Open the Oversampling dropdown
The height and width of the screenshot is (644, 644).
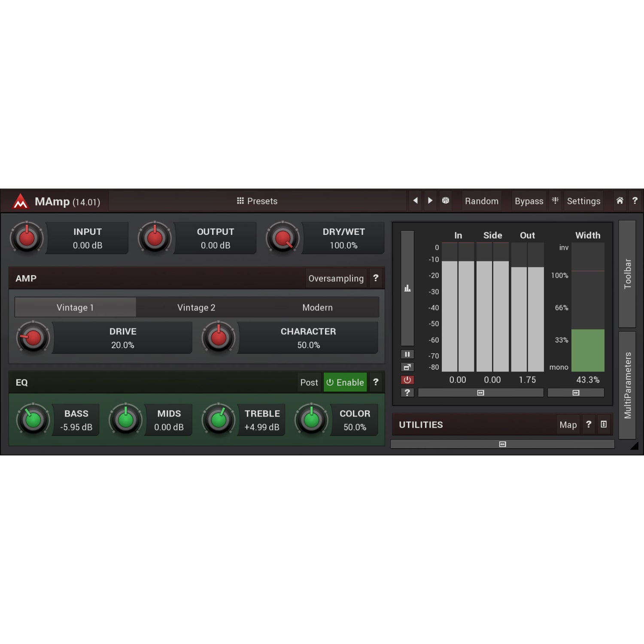(x=336, y=278)
